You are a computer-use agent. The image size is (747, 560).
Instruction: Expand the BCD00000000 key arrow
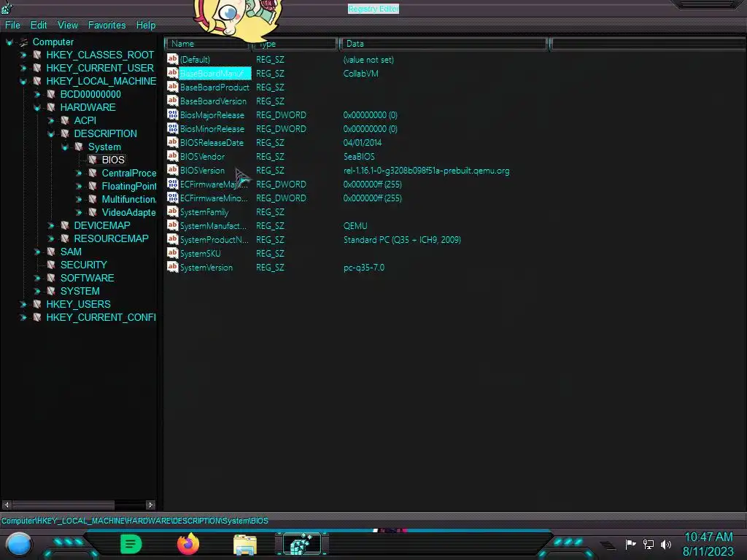click(x=36, y=94)
